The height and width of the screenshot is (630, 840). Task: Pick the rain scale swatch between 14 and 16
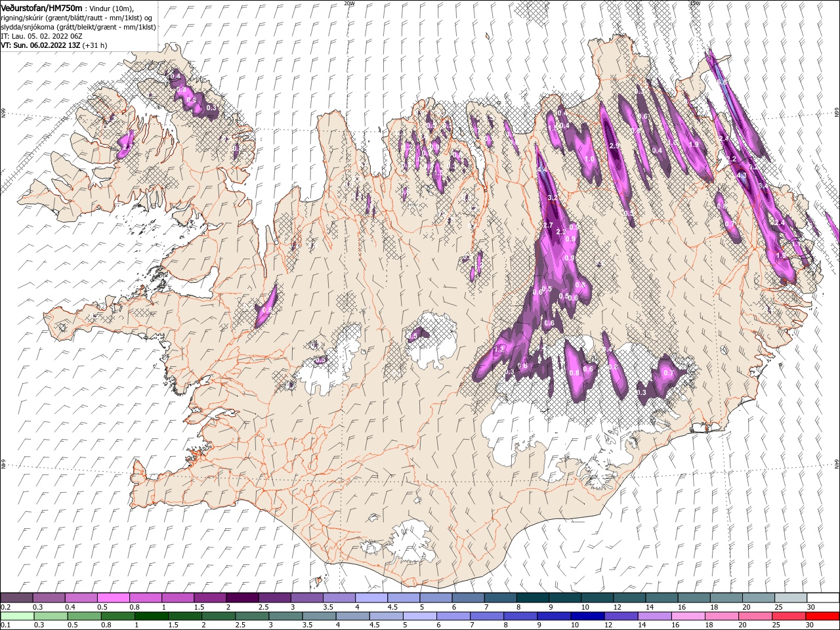point(654,616)
